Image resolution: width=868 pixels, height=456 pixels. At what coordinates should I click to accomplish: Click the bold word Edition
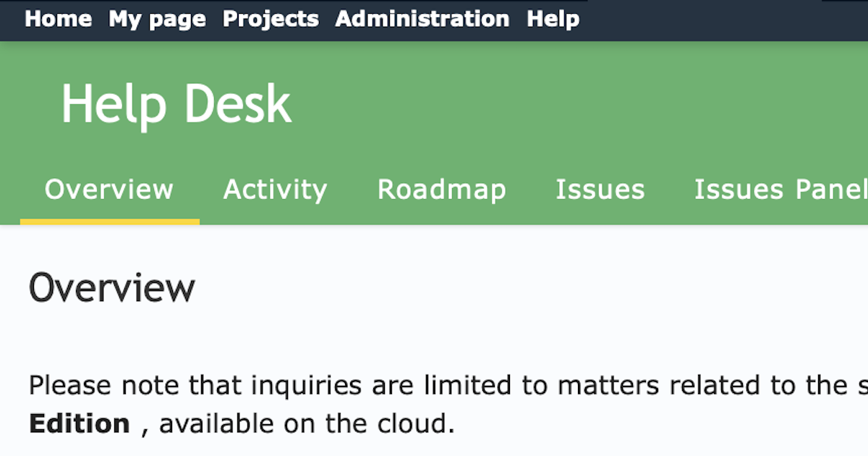tap(80, 423)
